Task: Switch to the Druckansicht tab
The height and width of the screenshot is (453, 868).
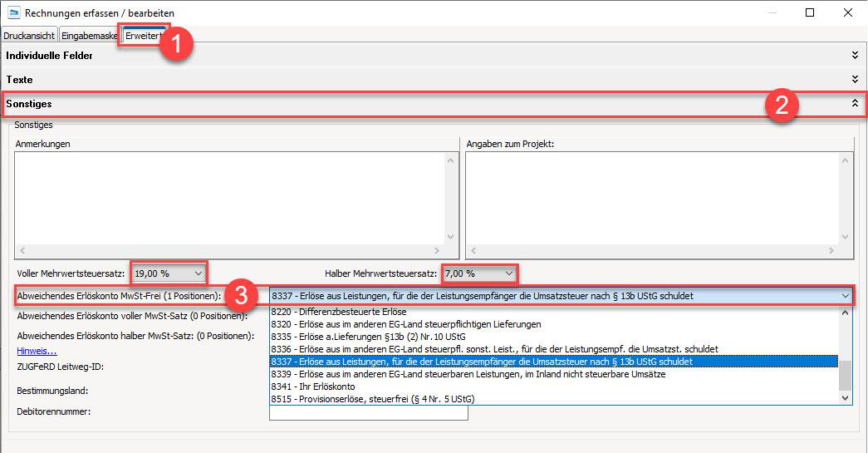Action: coord(29,36)
